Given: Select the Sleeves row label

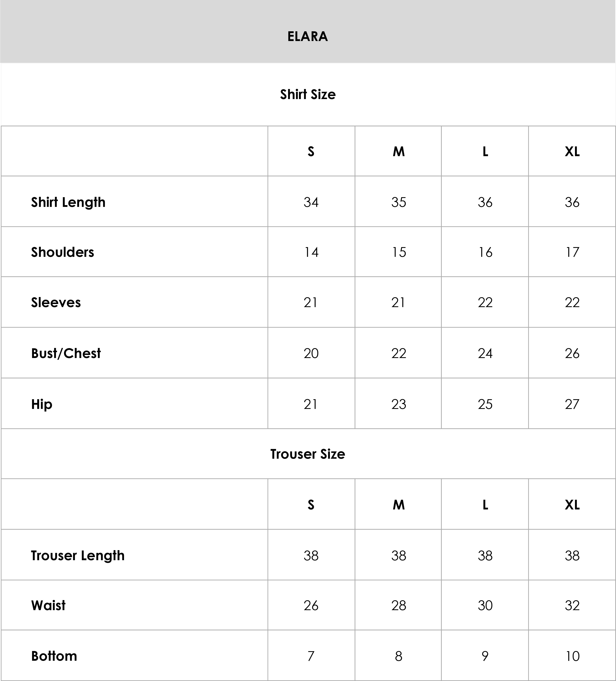Looking at the screenshot, I should tap(56, 303).
